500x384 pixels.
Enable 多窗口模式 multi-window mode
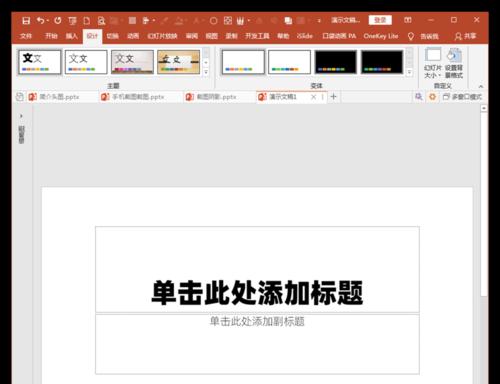pyautogui.click(x=462, y=97)
